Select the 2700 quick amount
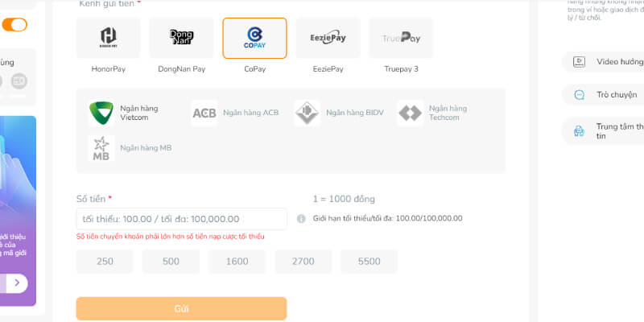The image size is (644, 322). tap(303, 261)
